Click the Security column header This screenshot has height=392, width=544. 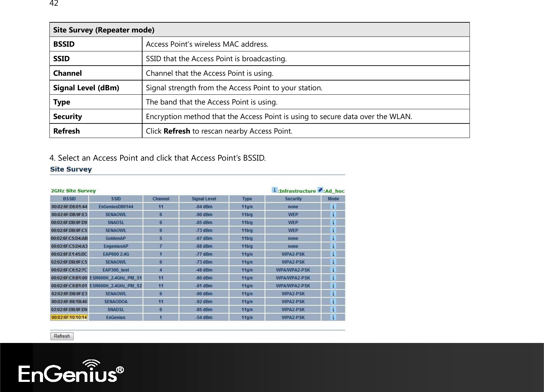click(x=293, y=199)
